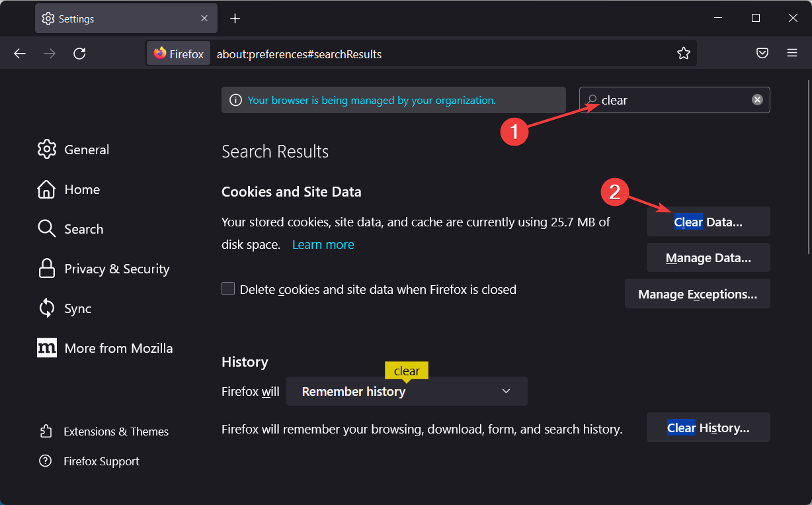
Task: Click the Clear History... button
Action: (x=708, y=428)
